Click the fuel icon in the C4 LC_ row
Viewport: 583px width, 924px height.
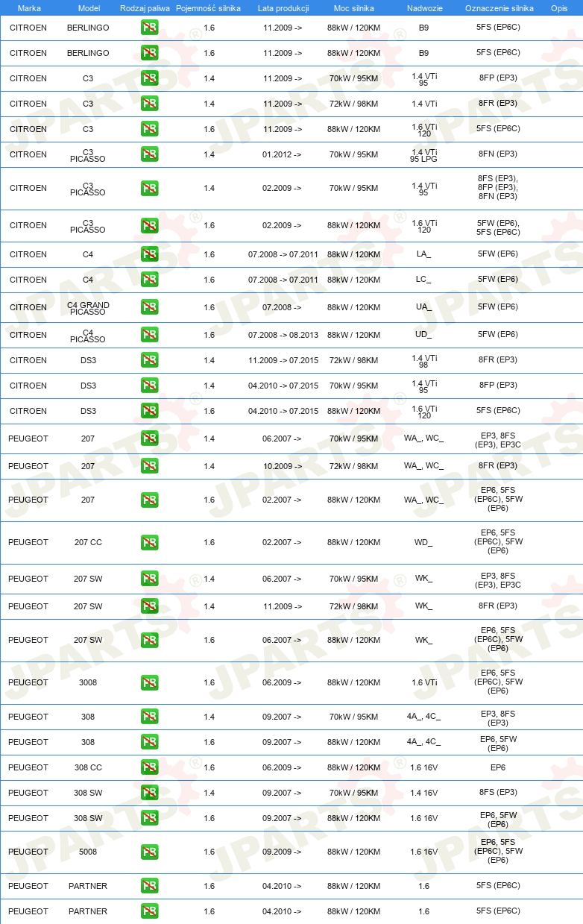point(149,280)
